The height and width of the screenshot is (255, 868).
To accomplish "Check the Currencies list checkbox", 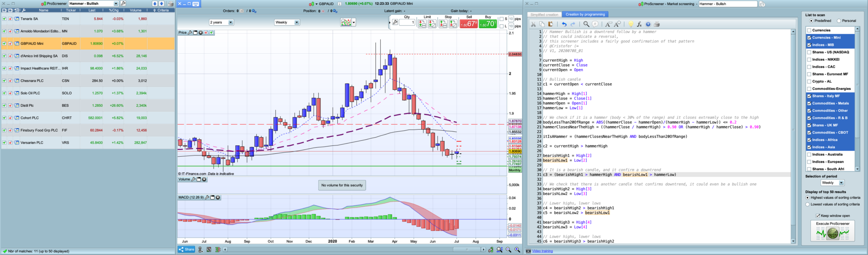I will tap(809, 30).
